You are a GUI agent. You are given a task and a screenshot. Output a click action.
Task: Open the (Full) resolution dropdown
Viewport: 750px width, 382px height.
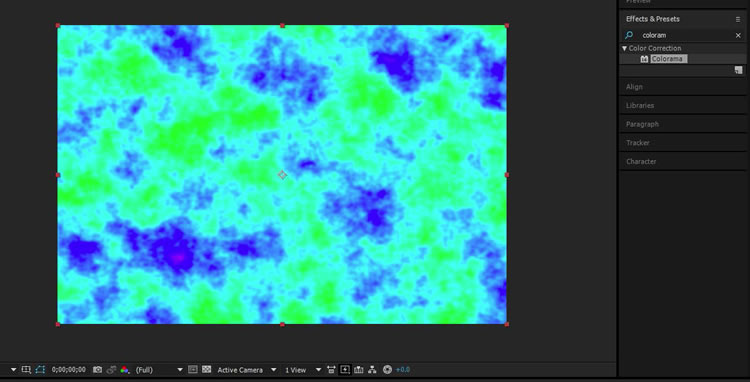coord(159,370)
